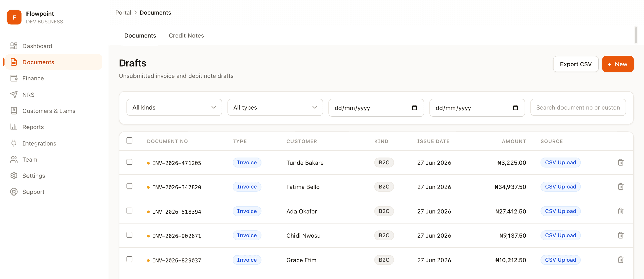Click the CUSTOMER column header

pos(302,141)
